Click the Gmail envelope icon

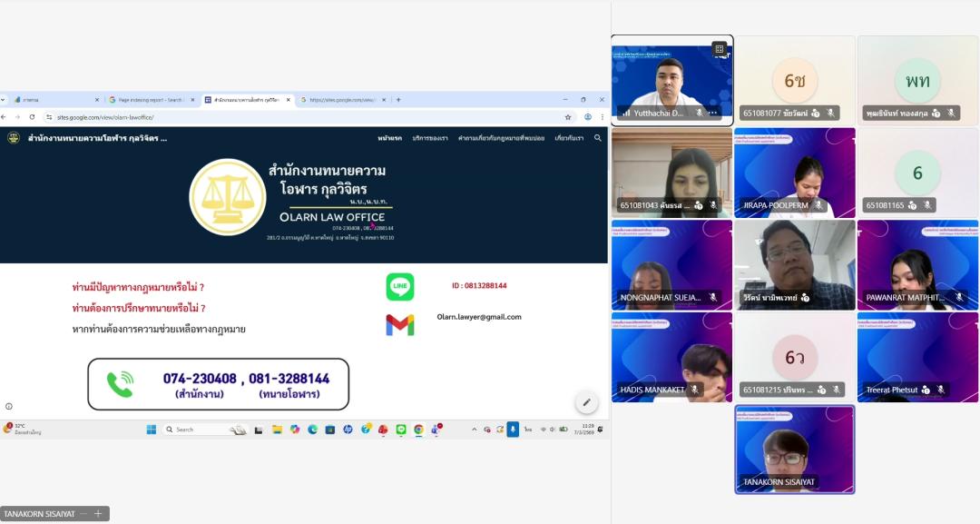pos(399,324)
